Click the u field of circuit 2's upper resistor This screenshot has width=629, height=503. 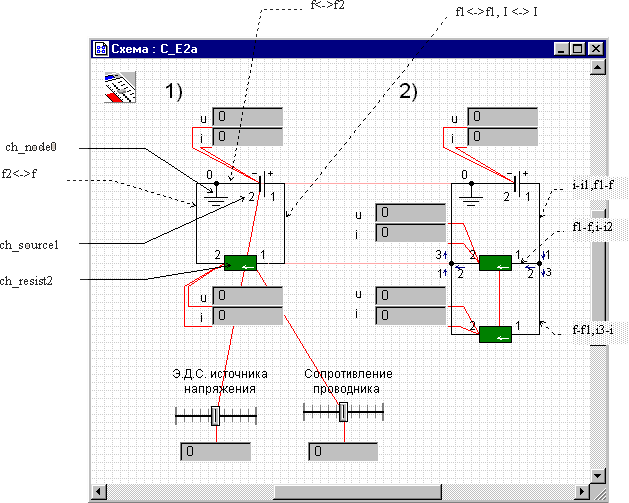pos(411,213)
